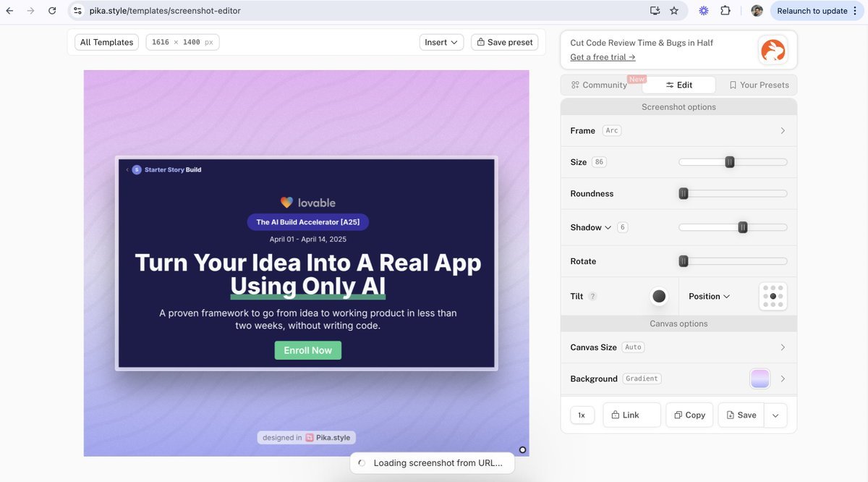Viewport: 868px width, 482px height.
Task: Switch to the Community tab
Action: point(599,85)
